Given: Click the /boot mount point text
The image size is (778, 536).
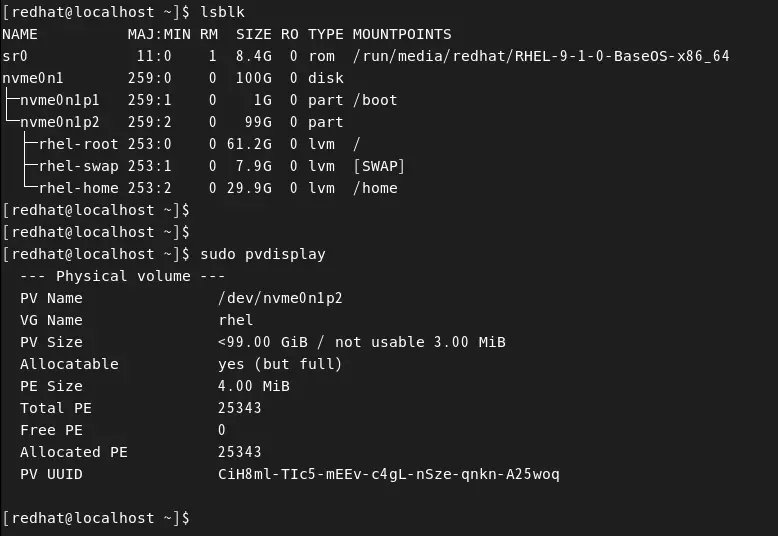Looking at the screenshot, I should click(x=375, y=100).
